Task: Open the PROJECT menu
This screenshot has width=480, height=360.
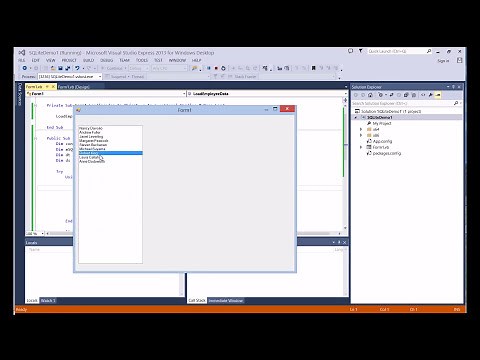Action: (x=69, y=60)
